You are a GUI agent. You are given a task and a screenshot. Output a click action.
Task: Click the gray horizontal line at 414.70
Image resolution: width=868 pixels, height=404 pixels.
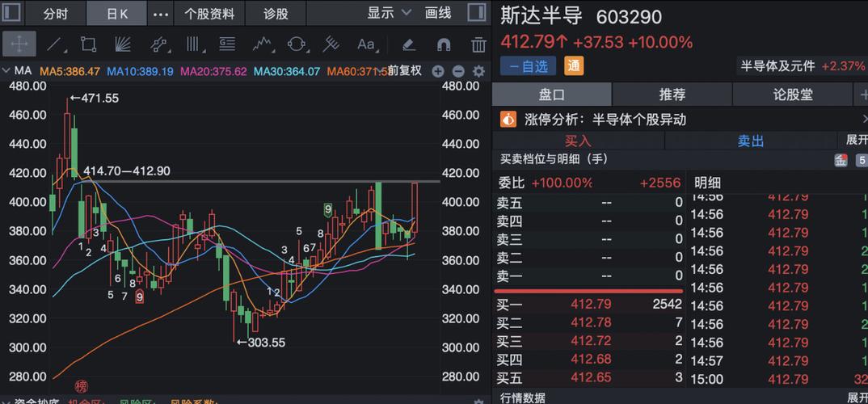point(260,181)
